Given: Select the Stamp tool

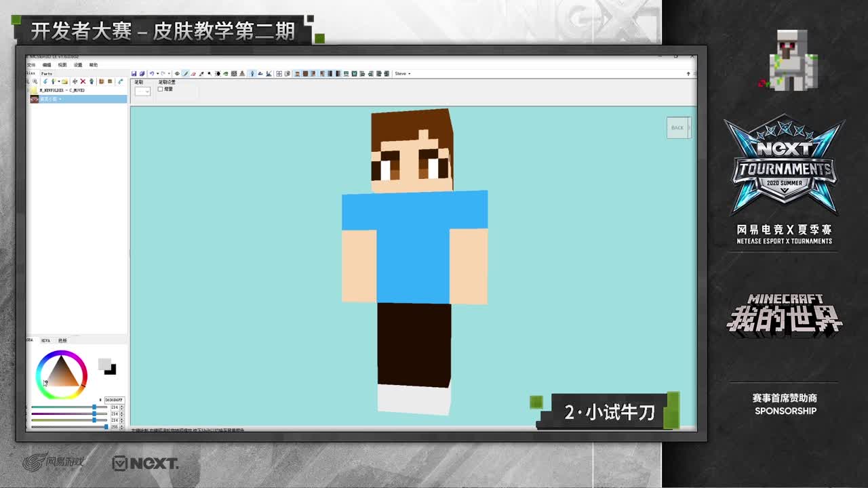Looking at the screenshot, I should [x=242, y=73].
